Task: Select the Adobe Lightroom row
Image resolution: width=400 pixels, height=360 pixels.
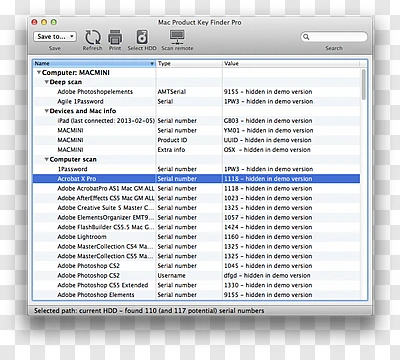Action: 196,237
